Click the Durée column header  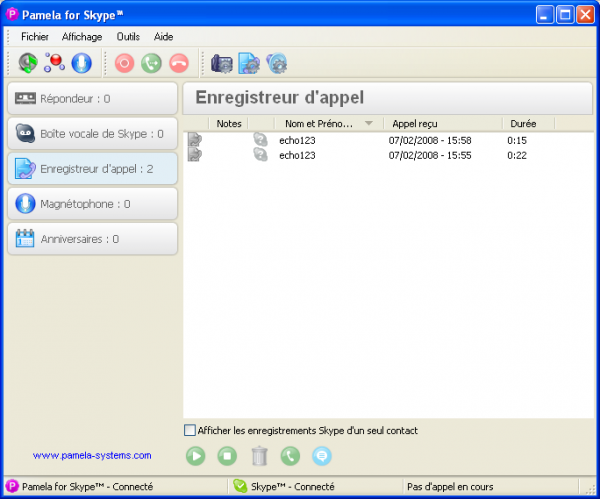click(523, 124)
